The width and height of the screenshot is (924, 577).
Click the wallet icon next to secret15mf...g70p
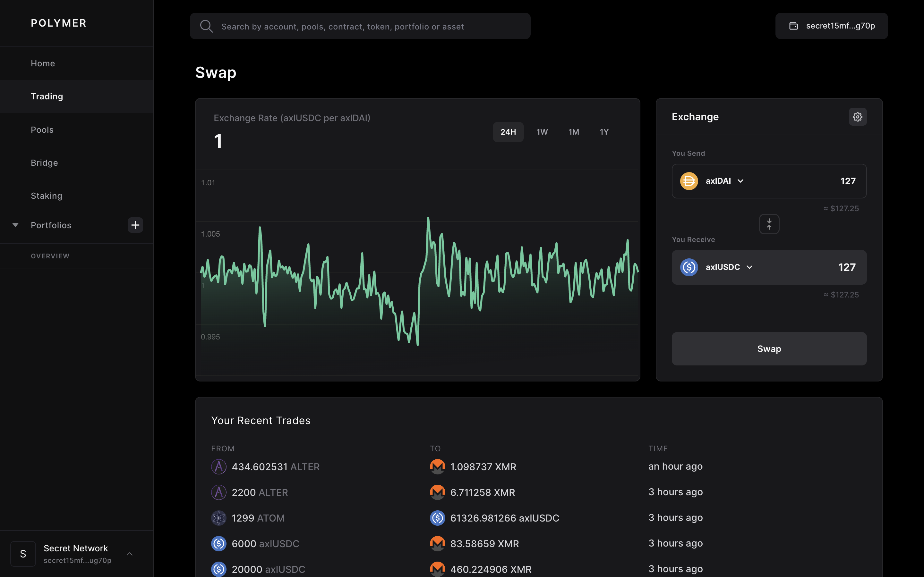793,26
